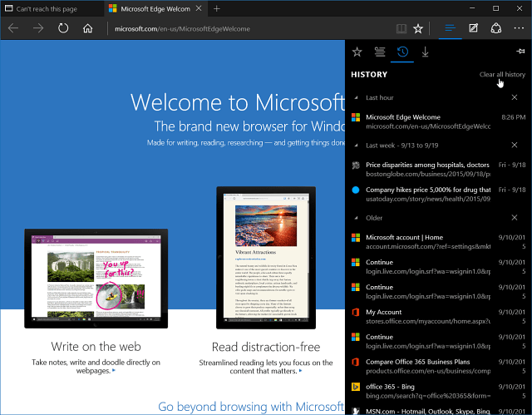Delete Last week history entries
Viewport: 532px width, 415px height.
(515, 145)
